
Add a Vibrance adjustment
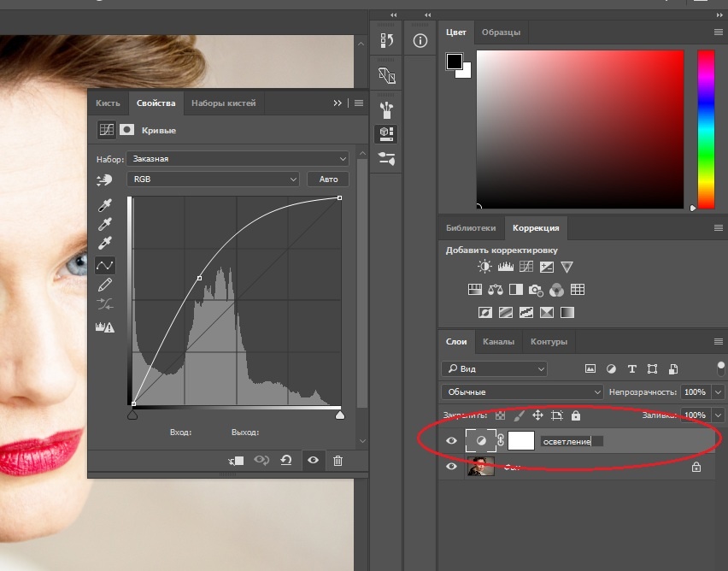click(567, 267)
